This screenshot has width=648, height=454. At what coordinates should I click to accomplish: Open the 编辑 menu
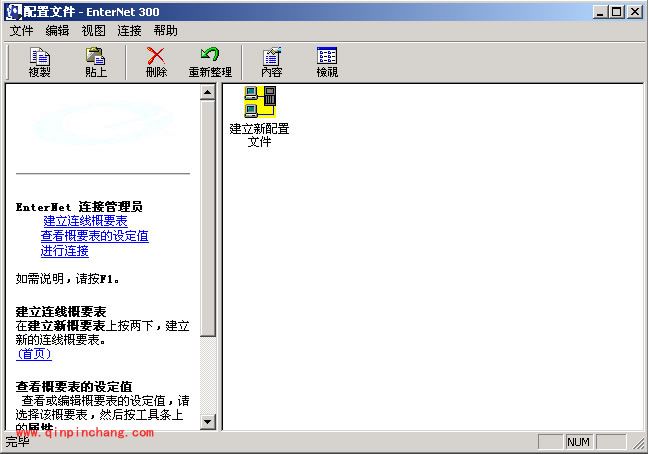(57, 31)
